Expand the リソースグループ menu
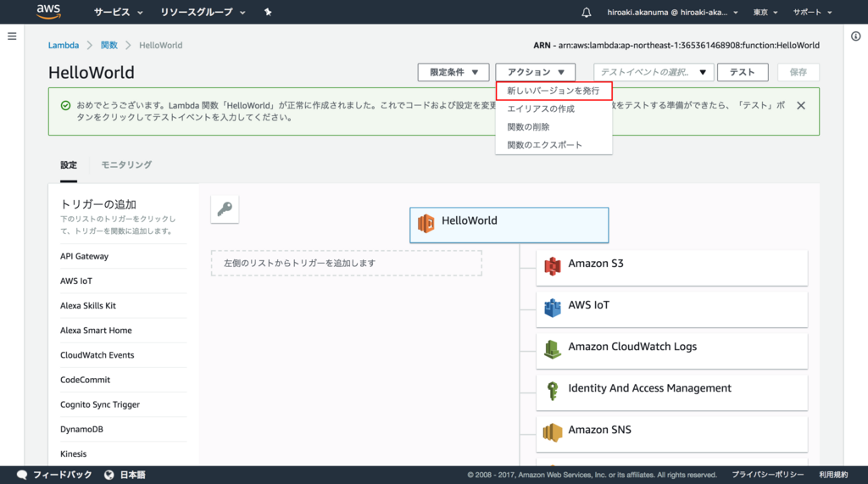This screenshot has width=868, height=484. click(x=203, y=12)
